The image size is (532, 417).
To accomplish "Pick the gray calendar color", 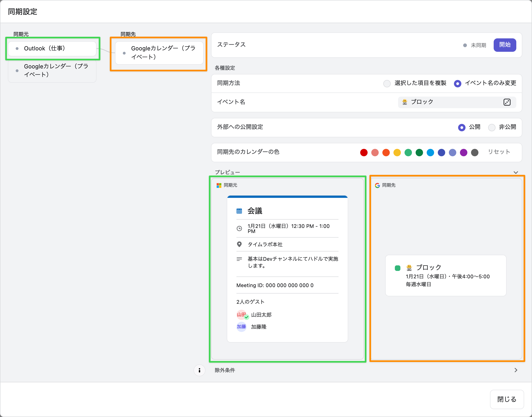I will tap(475, 153).
